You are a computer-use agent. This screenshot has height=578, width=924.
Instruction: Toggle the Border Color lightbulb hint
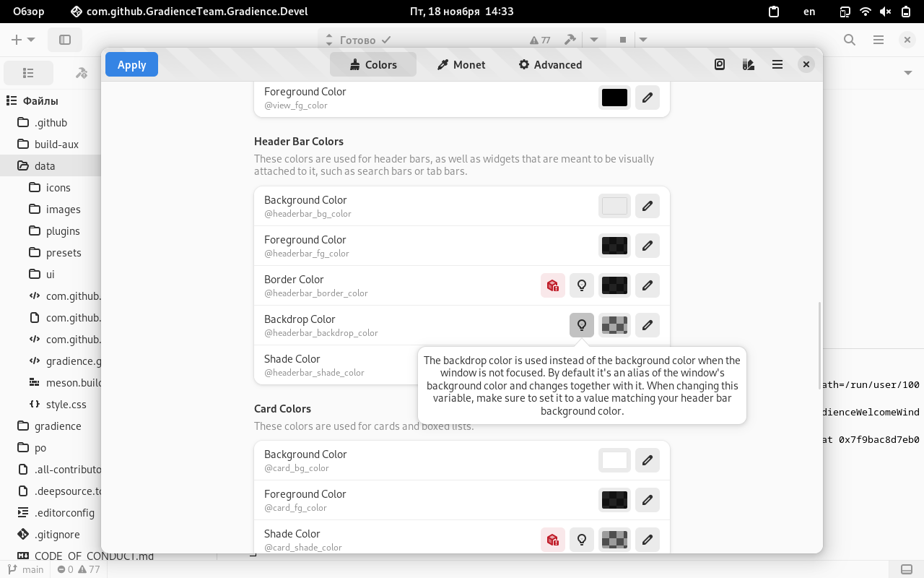(x=581, y=285)
